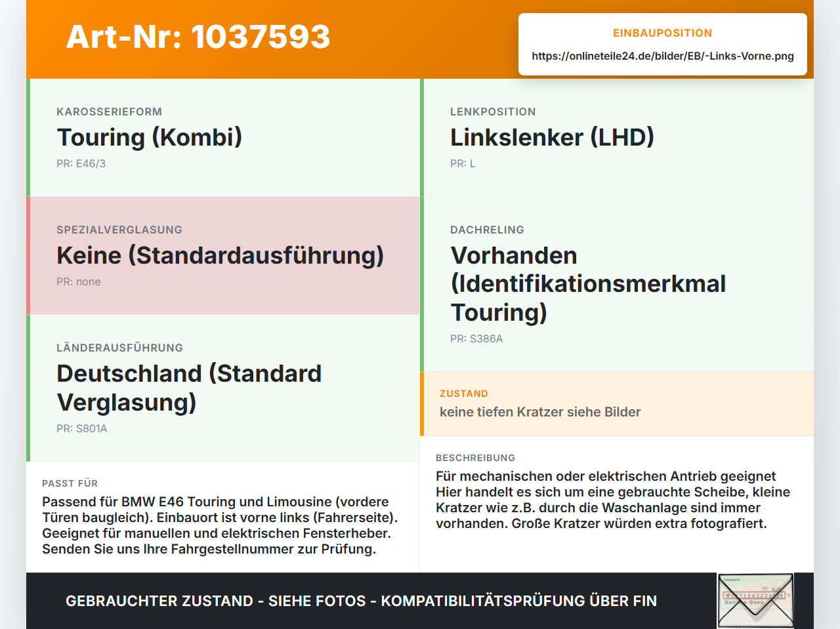Image resolution: width=840 pixels, height=629 pixels.
Task: Click the Einbauposition header label
Action: (x=663, y=33)
